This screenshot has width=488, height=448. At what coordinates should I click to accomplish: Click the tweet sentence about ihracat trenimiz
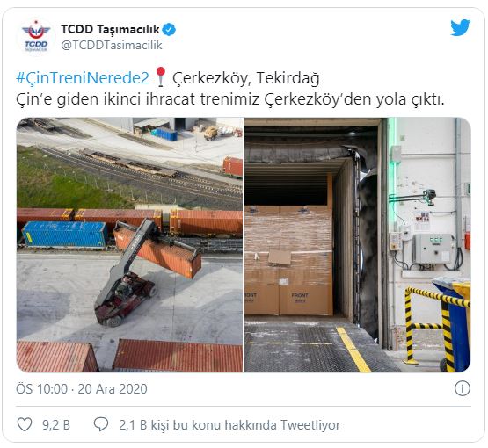(x=230, y=99)
